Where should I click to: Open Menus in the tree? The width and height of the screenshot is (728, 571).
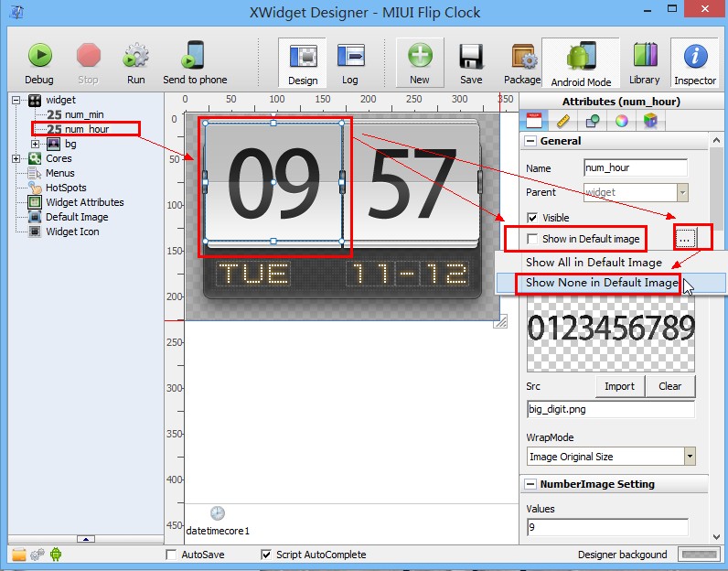(59, 173)
